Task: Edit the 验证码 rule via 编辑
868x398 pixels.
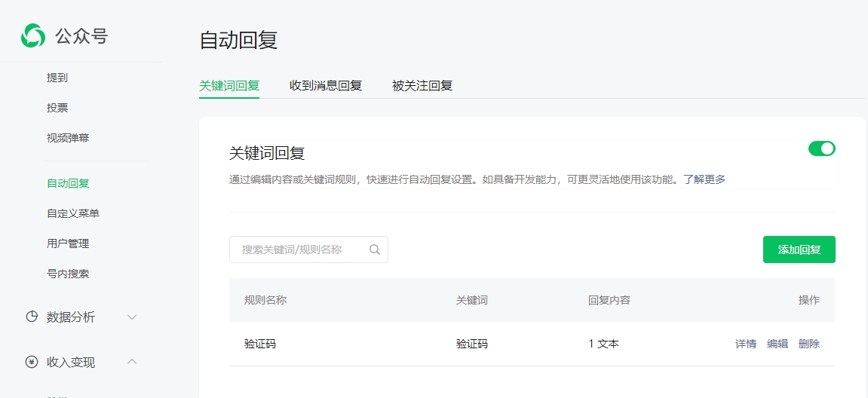Action: pos(778,344)
